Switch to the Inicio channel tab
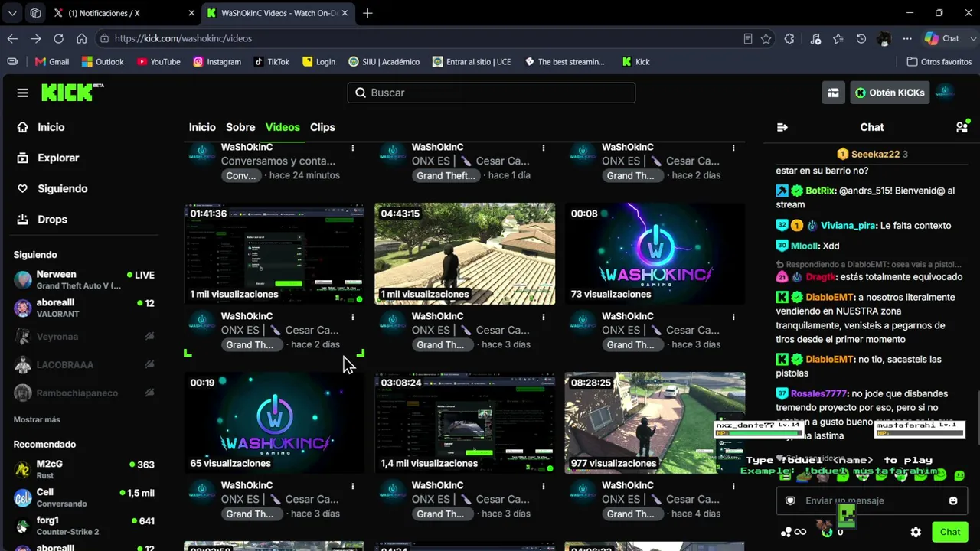The image size is (980, 551). 202,127
